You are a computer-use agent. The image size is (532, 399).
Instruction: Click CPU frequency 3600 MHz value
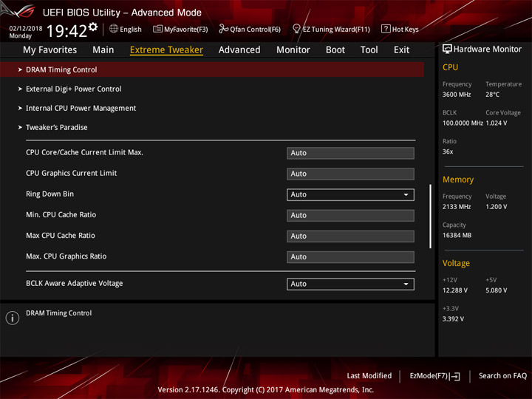click(457, 95)
